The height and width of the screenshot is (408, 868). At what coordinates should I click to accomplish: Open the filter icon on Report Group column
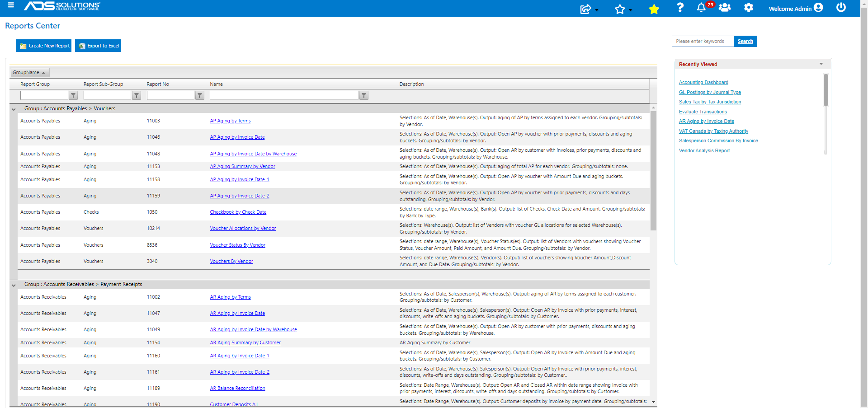coord(73,95)
